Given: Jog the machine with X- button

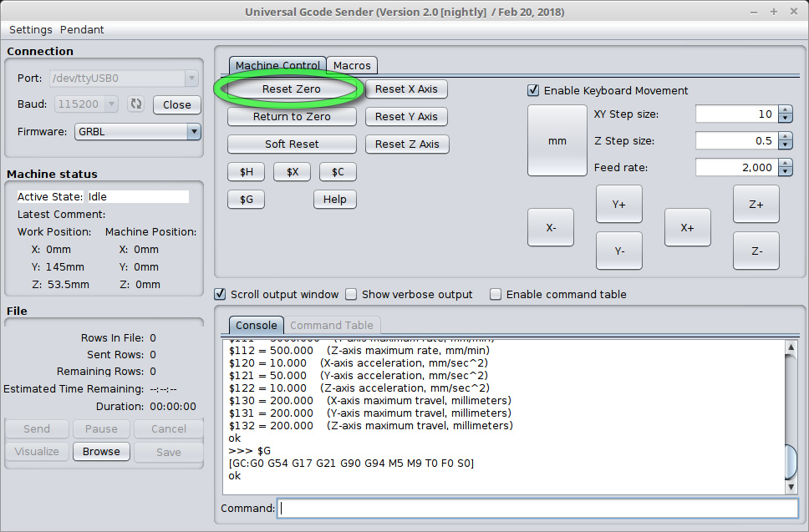Looking at the screenshot, I should coord(551,227).
